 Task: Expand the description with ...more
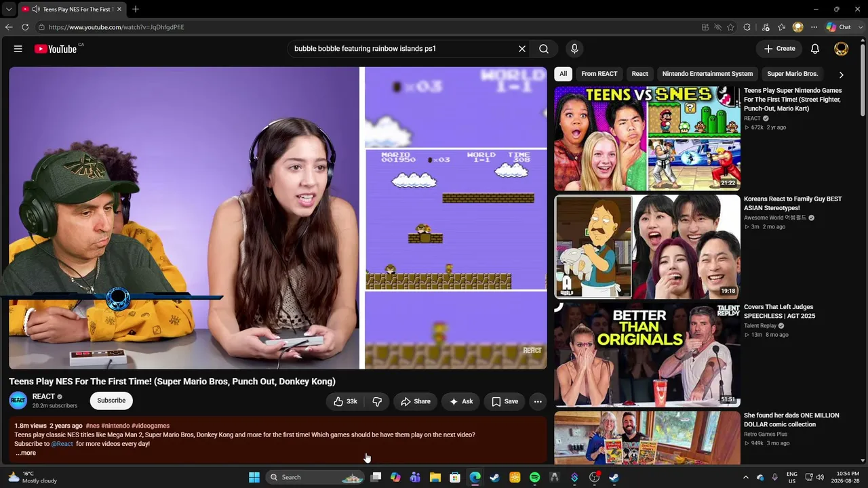pos(26,453)
